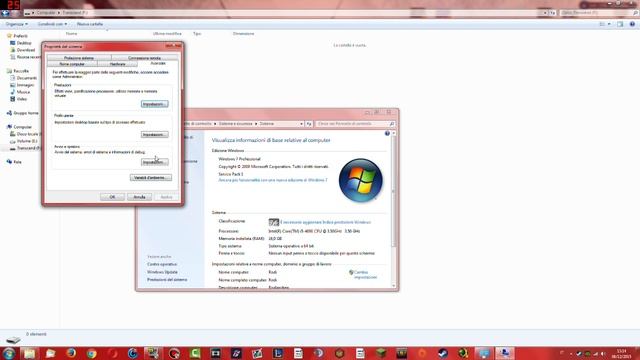Open help icon in System window
640x360 pixels.
[x=387, y=133]
